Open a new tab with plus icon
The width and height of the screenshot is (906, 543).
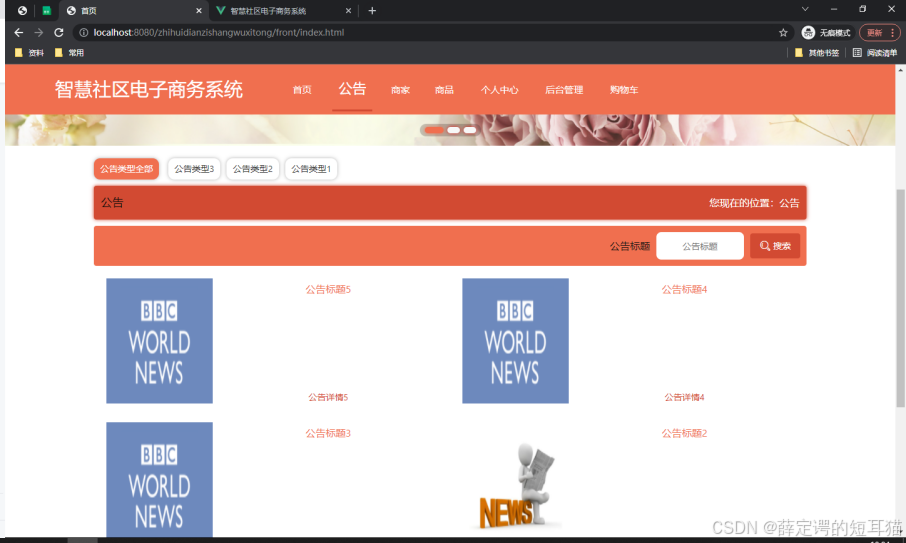pyautogui.click(x=372, y=10)
